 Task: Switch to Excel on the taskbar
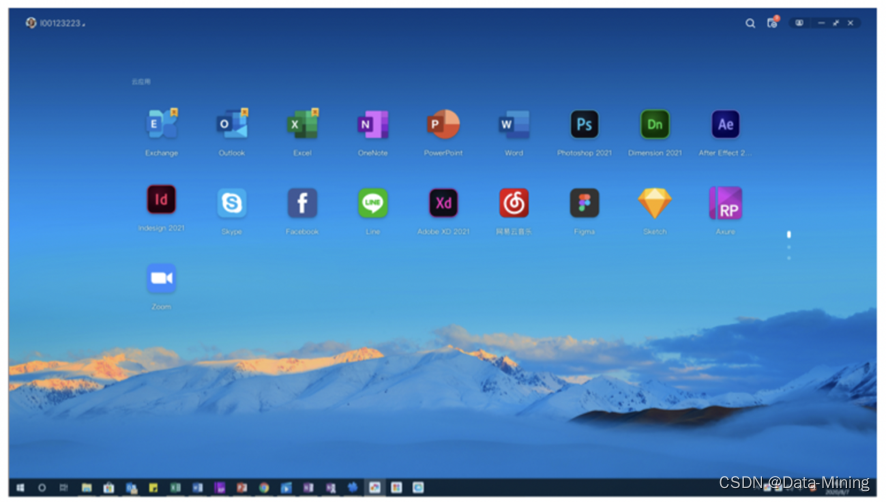[175, 487]
